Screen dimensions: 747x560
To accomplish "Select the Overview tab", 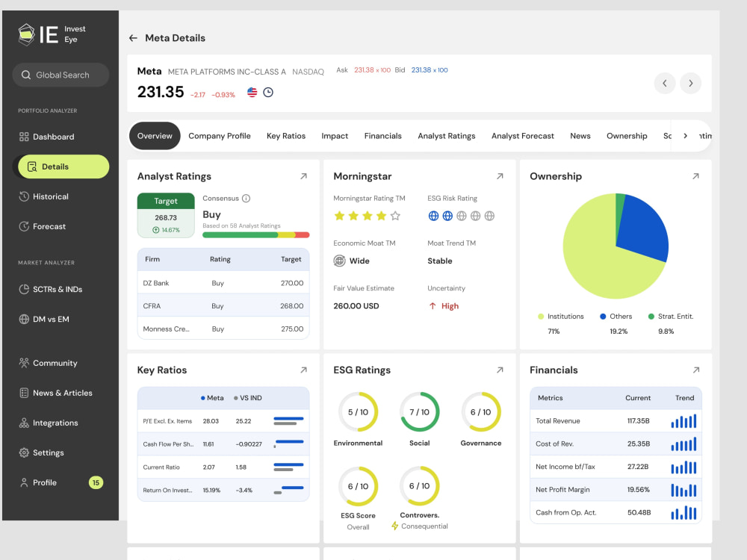I will [x=155, y=136].
